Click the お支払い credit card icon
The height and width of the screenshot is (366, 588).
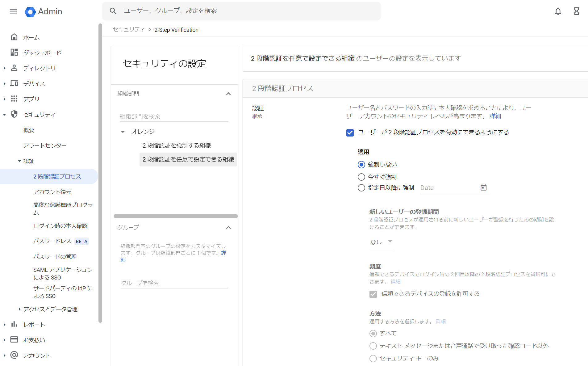click(14, 340)
